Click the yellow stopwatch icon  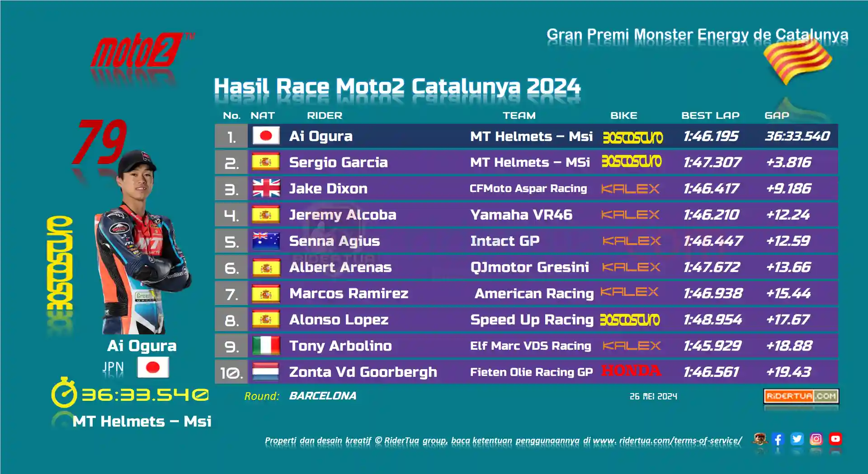64,393
